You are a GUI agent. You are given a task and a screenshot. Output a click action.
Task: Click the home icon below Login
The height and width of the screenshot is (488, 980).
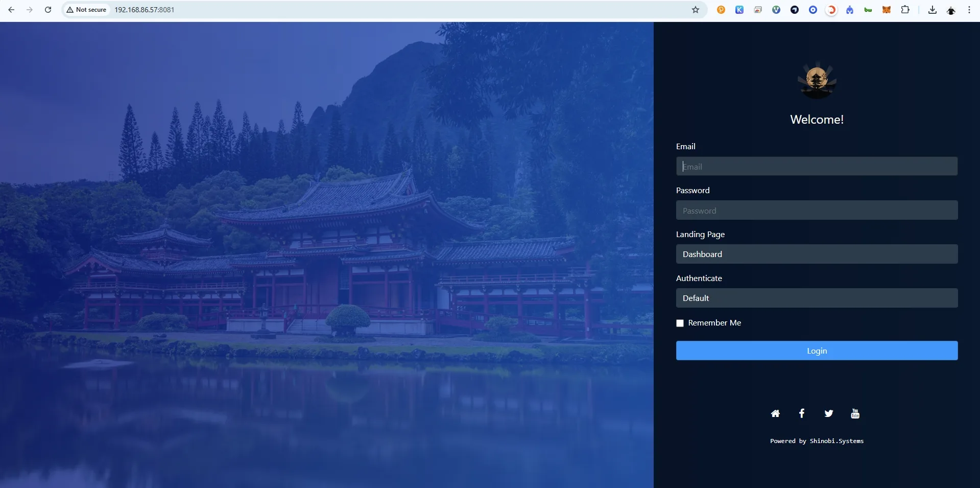(775, 413)
